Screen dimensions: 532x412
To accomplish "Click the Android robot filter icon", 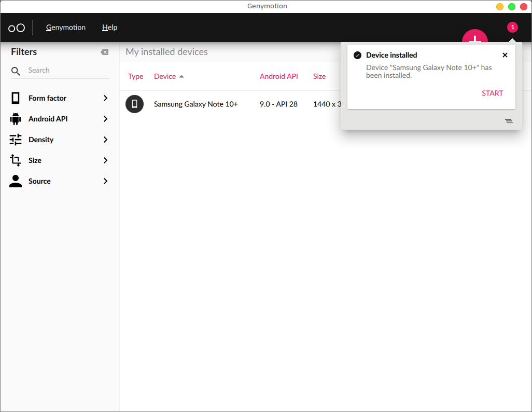I will click(x=16, y=119).
